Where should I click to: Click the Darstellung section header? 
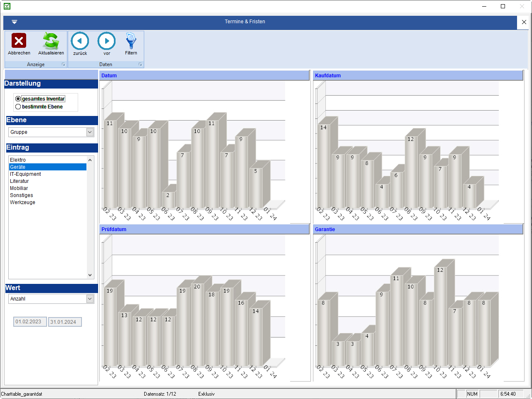tap(51, 84)
